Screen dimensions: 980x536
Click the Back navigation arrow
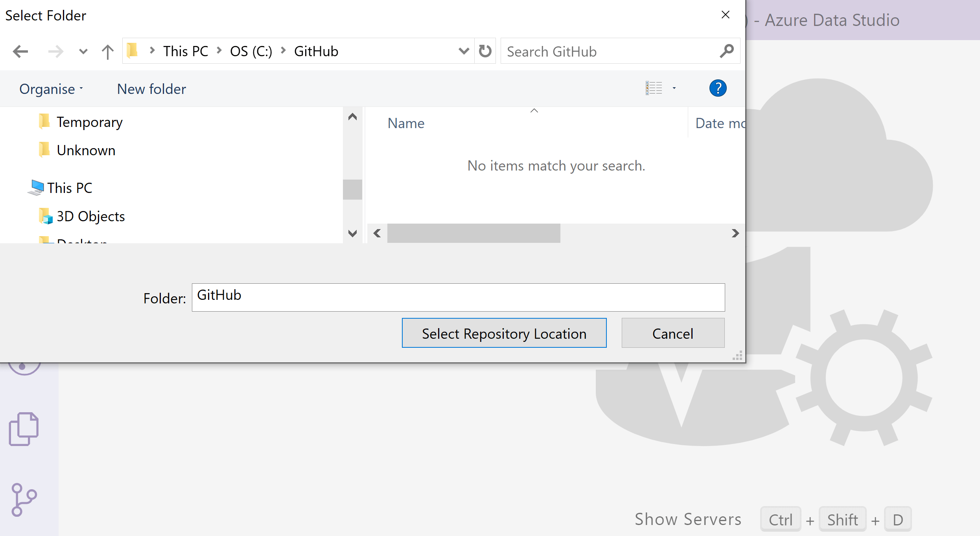(x=20, y=51)
